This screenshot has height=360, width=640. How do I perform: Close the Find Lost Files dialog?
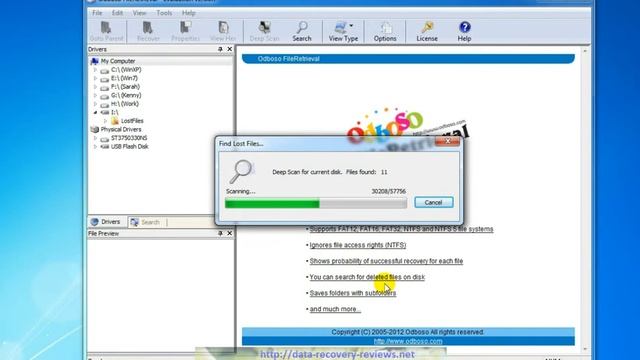tap(448, 141)
